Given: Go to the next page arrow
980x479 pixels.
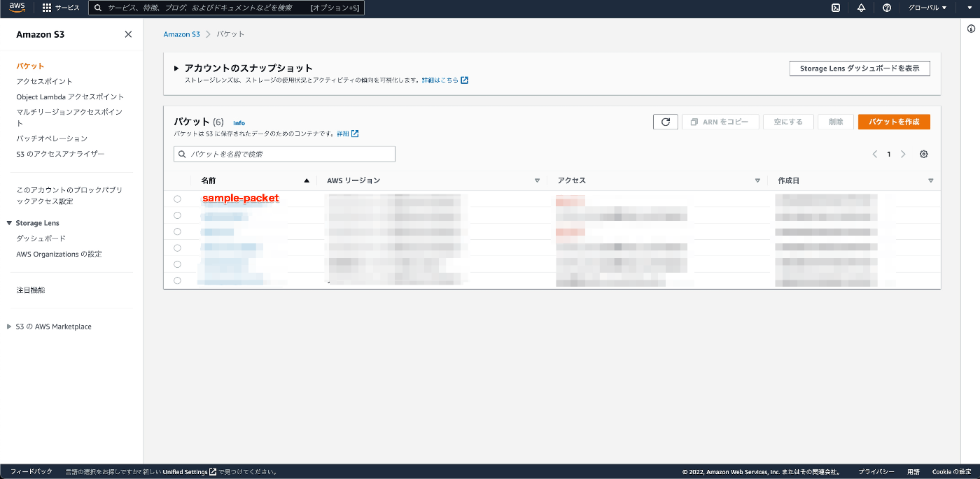Looking at the screenshot, I should point(903,155).
